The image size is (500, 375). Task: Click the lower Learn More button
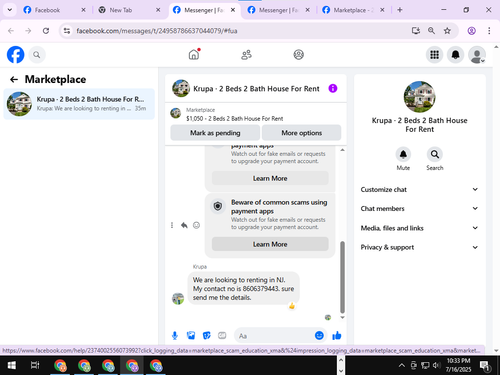pos(270,244)
